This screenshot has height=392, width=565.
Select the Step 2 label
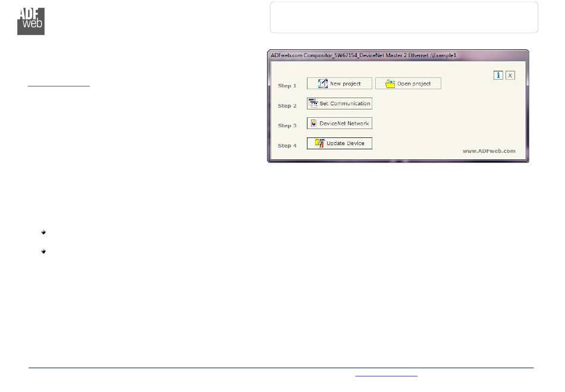287,106
